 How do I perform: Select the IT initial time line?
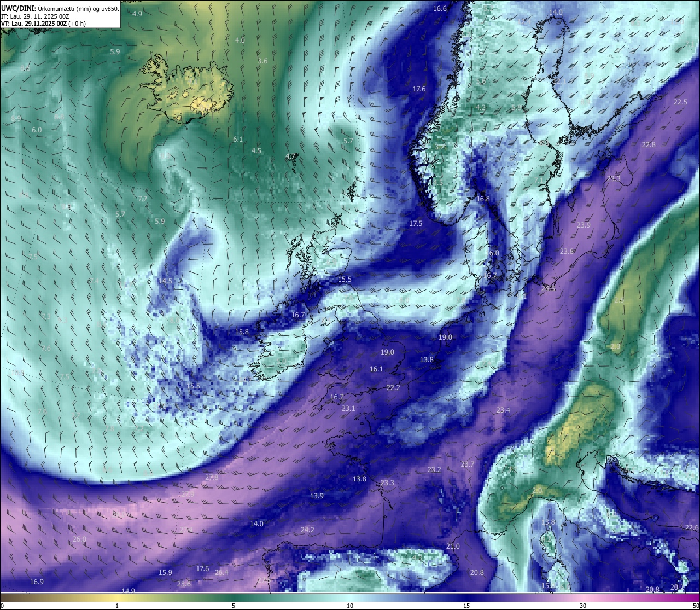tap(35, 16)
